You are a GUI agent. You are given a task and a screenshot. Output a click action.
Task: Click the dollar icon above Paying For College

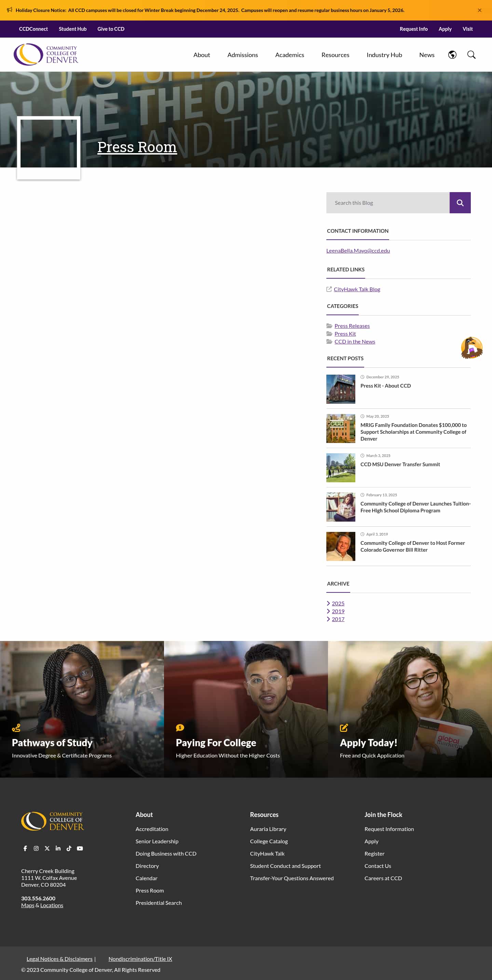pyautogui.click(x=180, y=728)
